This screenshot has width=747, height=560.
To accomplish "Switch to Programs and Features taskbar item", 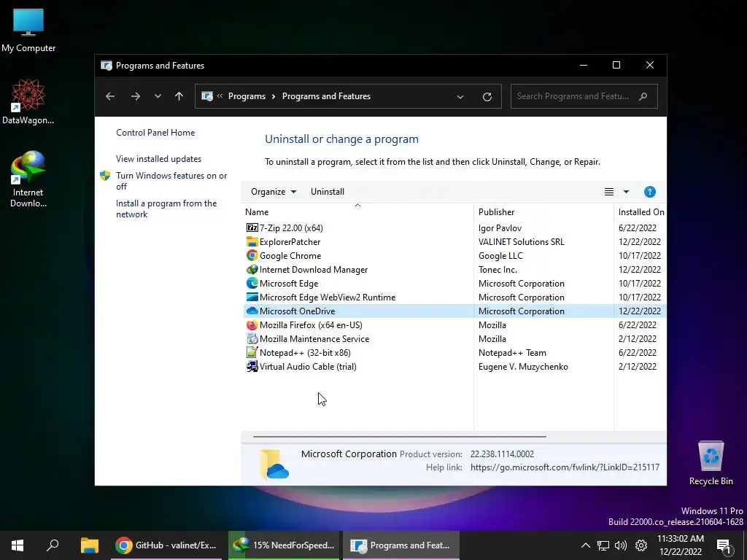I will pos(401,545).
